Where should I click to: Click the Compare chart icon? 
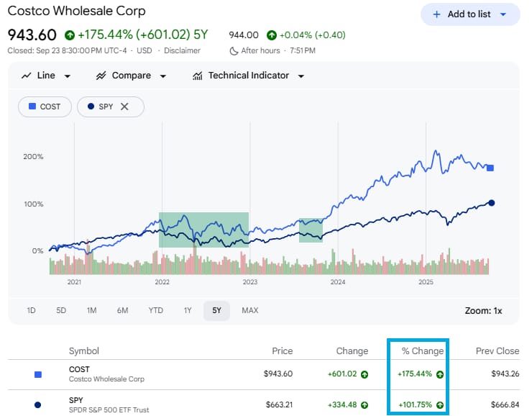[101, 76]
